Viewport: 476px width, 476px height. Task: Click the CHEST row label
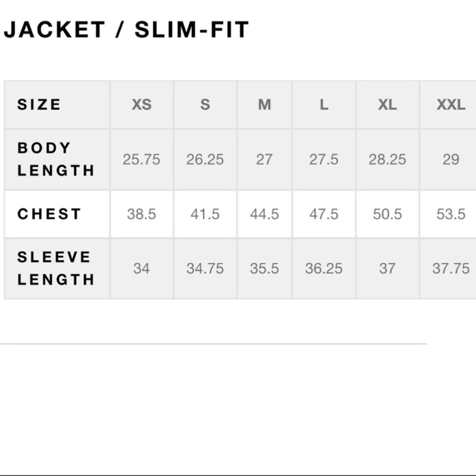(x=49, y=214)
